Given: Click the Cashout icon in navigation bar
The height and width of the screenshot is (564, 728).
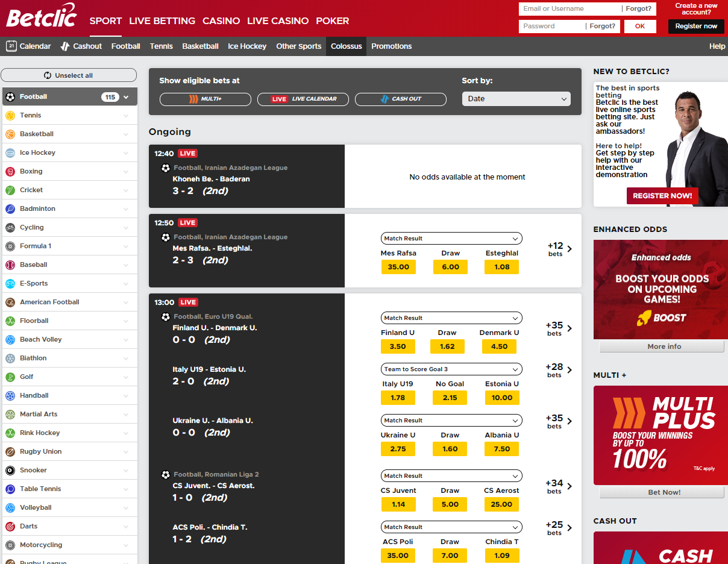Looking at the screenshot, I should [65, 46].
